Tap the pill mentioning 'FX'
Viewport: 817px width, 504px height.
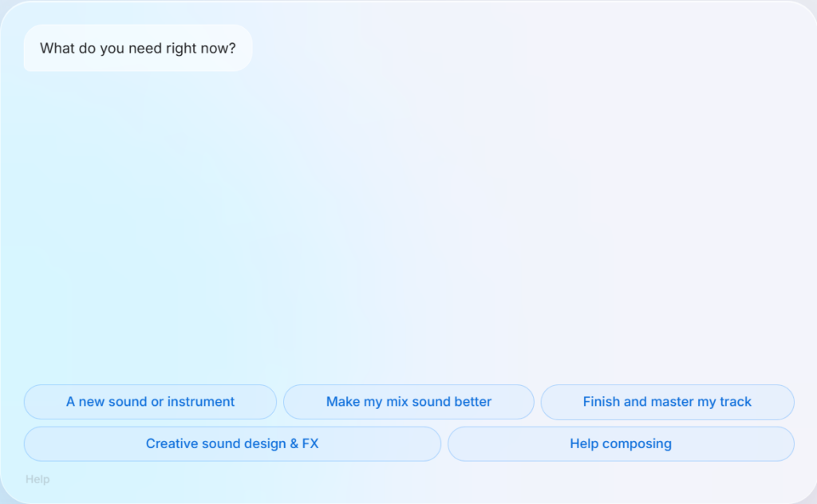pos(232,443)
